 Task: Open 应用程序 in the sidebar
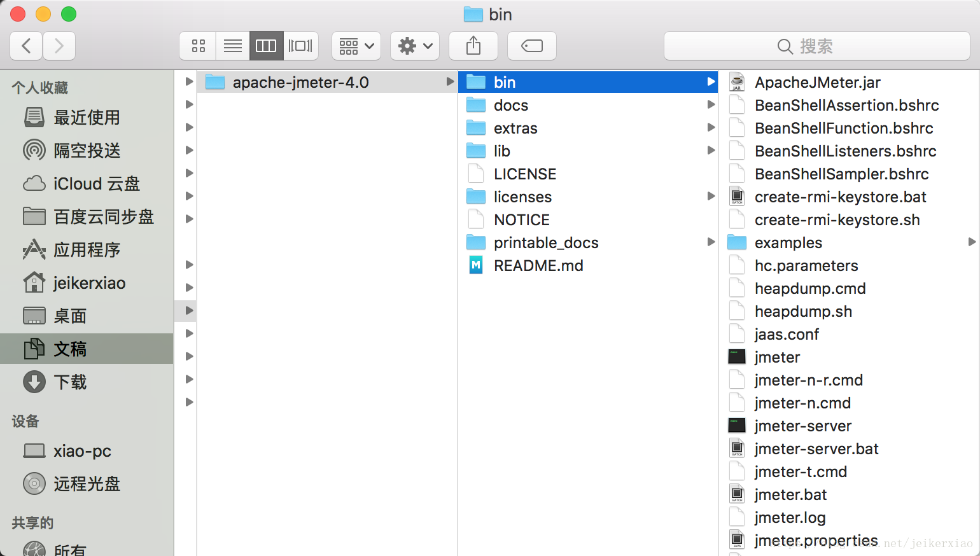(x=87, y=250)
